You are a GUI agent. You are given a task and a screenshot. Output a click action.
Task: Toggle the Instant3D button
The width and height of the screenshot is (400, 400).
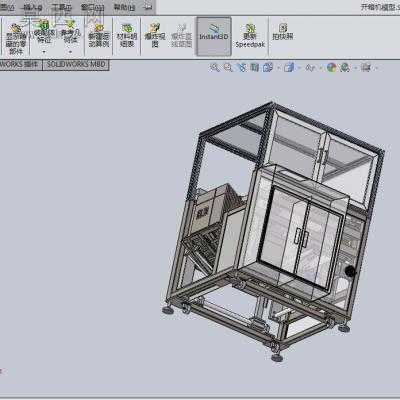[214, 36]
